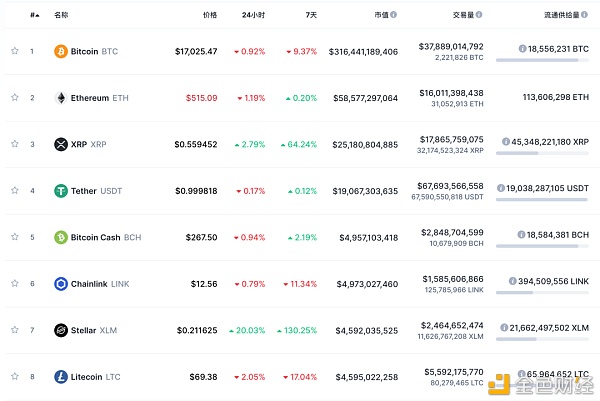
Task: Toggle the watchlist star for Stellar
Action: 15,329
